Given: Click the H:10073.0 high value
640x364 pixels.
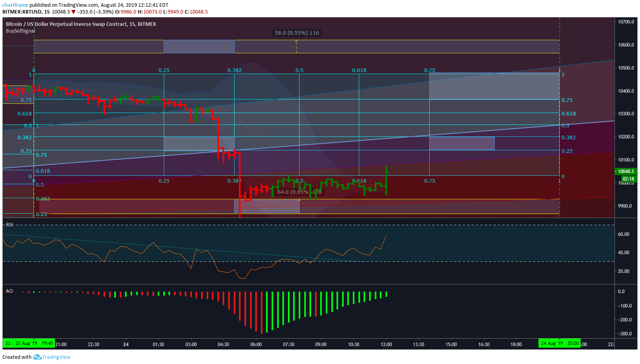Looking at the screenshot, I should (150, 12).
